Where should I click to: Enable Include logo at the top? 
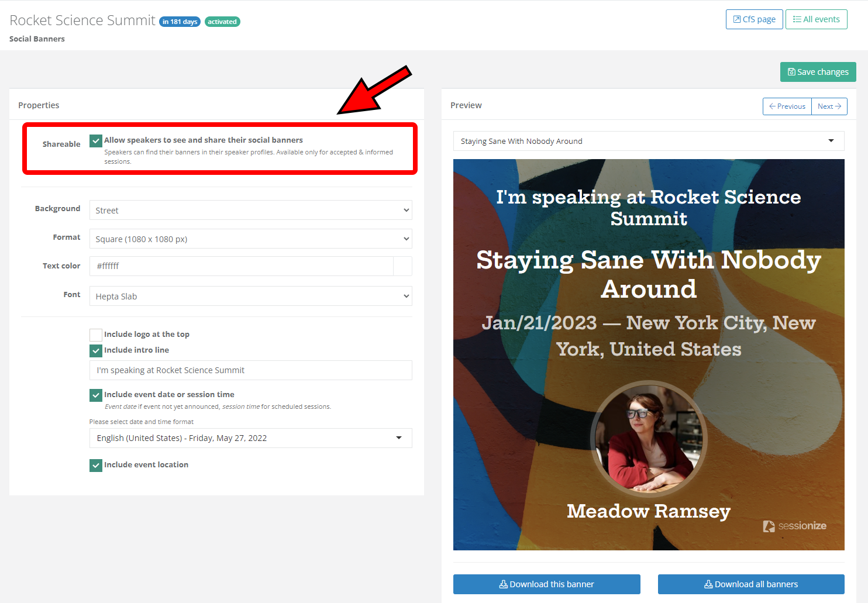point(96,335)
